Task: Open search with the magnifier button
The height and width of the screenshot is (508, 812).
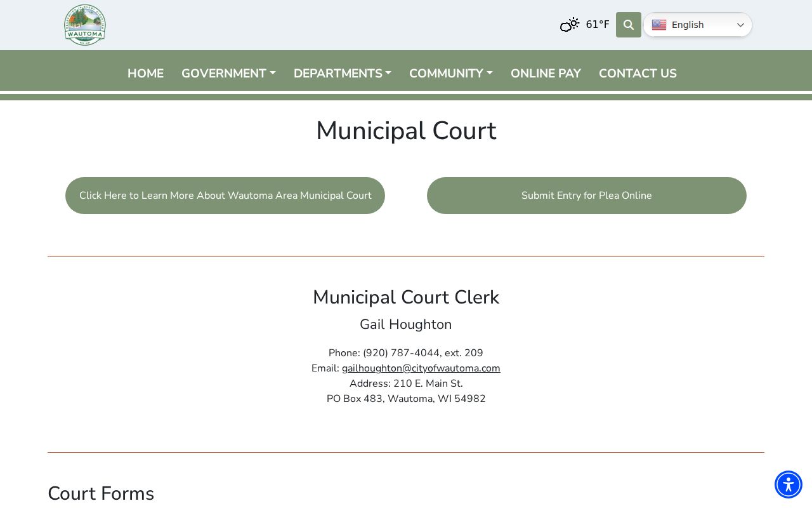Action: (629, 25)
